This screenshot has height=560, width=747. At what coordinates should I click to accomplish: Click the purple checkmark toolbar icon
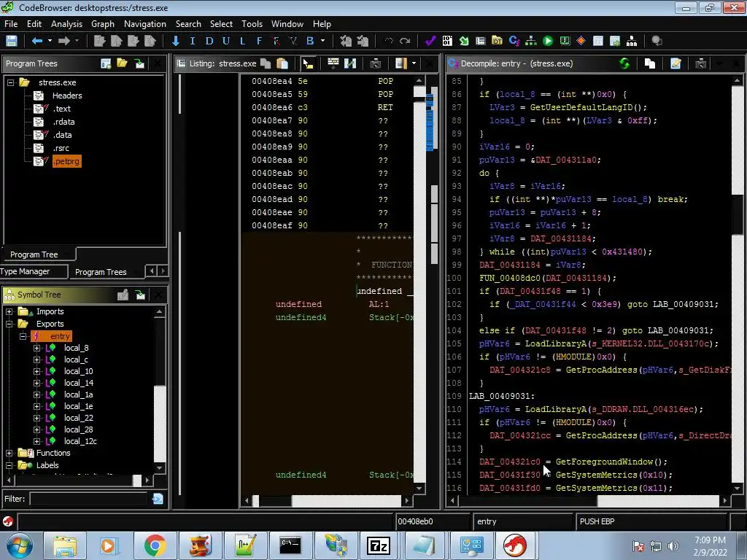(x=430, y=41)
